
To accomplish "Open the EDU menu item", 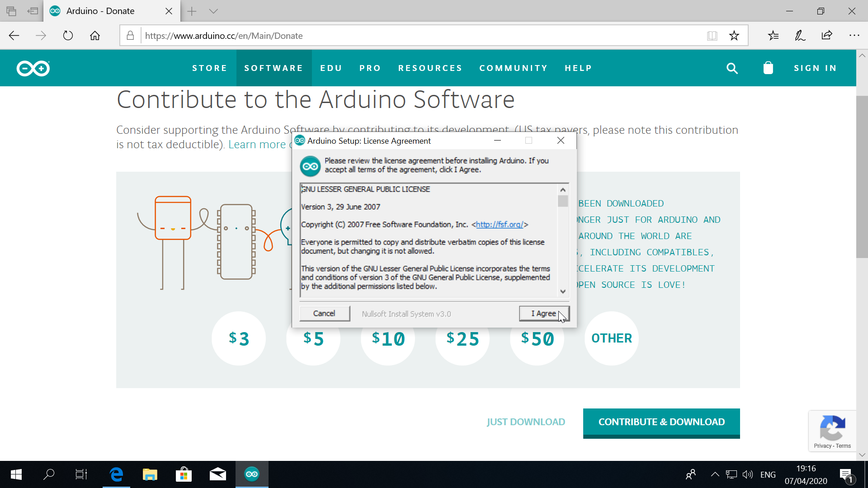I will [331, 68].
